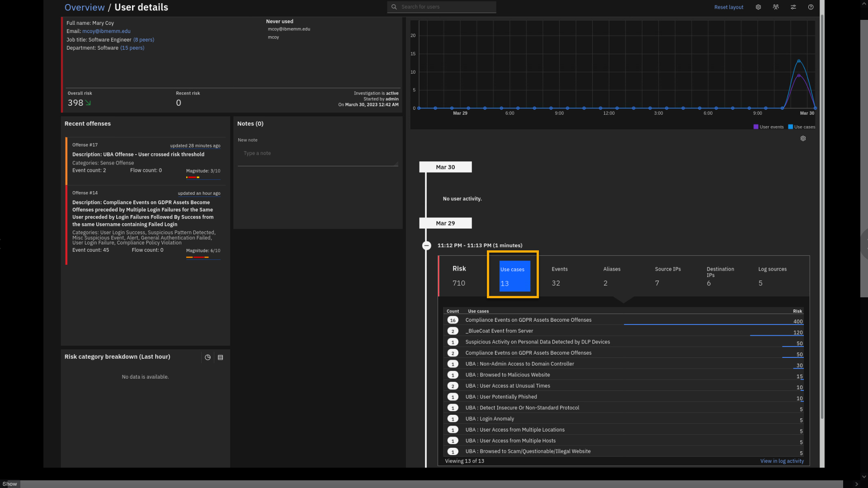Switch risk breakdown to table view

221,357
